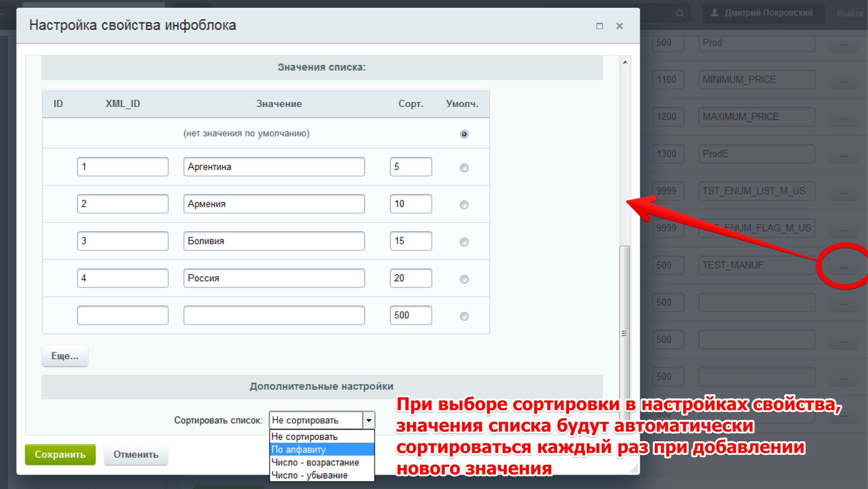Open the ellipsis button next to TEST_MANUF
868x489 pixels.
(843, 266)
